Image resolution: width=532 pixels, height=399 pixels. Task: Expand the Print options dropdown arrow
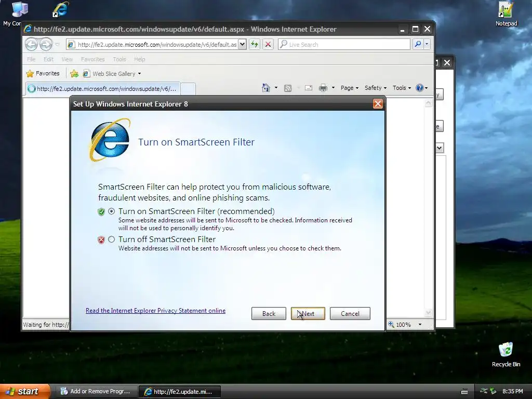pyautogui.click(x=333, y=88)
